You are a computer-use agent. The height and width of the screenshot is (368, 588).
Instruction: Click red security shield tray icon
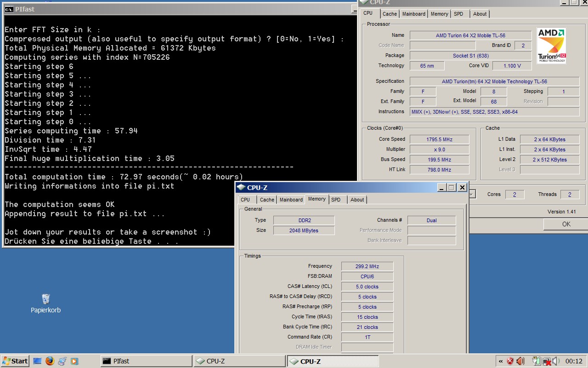point(510,361)
